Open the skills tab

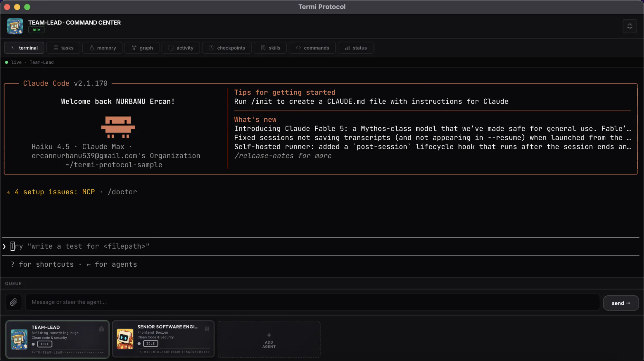270,48
